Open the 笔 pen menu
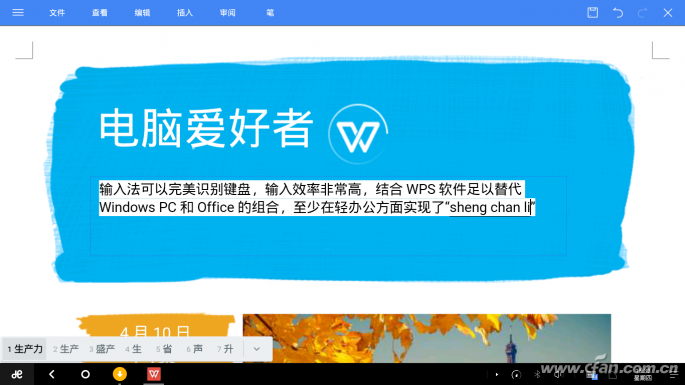 [x=270, y=13]
